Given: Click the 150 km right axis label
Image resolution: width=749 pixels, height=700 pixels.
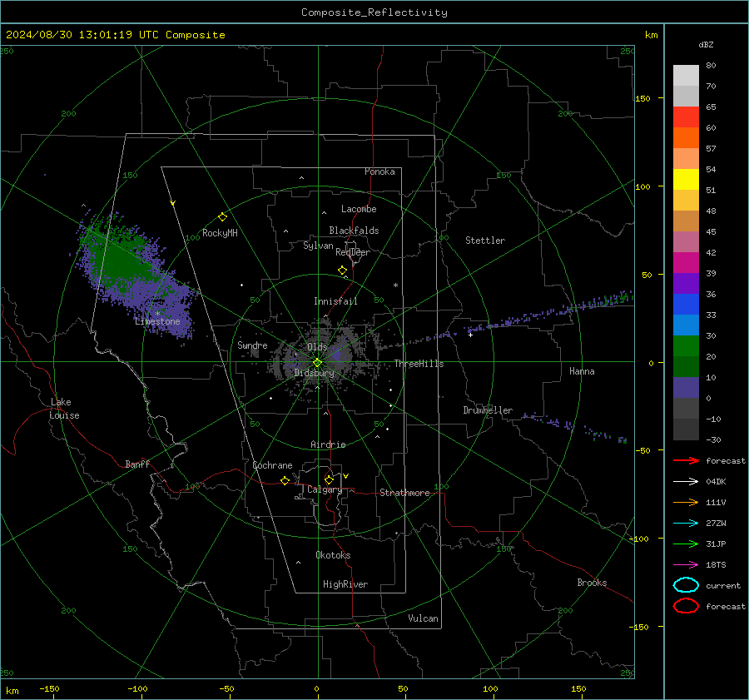Looking at the screenshot, I should 642,98.
